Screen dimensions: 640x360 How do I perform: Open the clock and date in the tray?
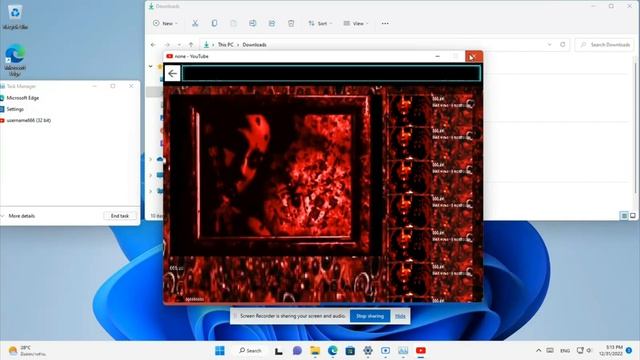coord(611,351)
